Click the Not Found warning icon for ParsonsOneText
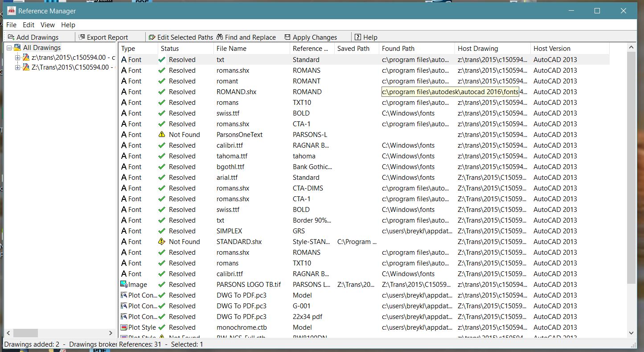Viewport: 644px width, 352px height. tap(161, 134)
